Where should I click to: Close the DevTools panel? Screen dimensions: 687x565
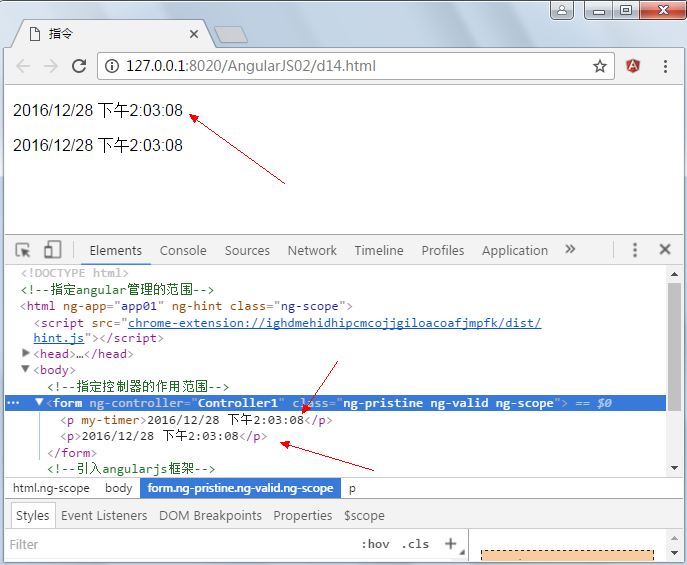(665, 249)
